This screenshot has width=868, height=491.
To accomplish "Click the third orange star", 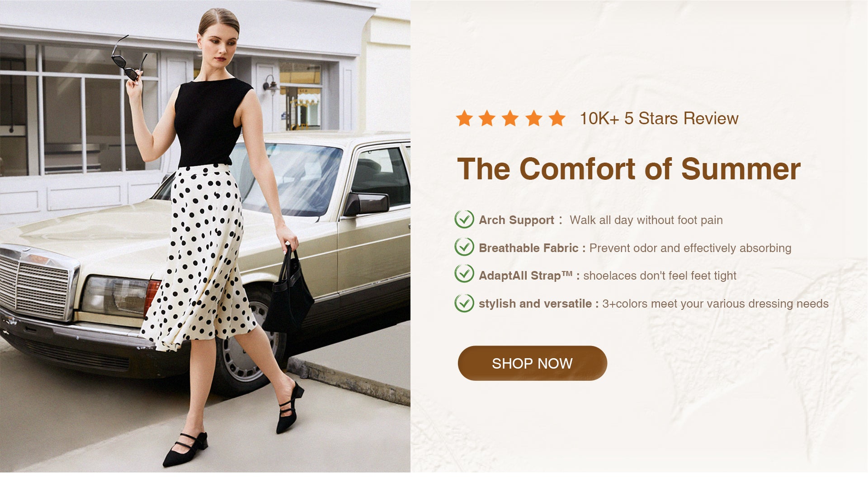I will [510, 118].
